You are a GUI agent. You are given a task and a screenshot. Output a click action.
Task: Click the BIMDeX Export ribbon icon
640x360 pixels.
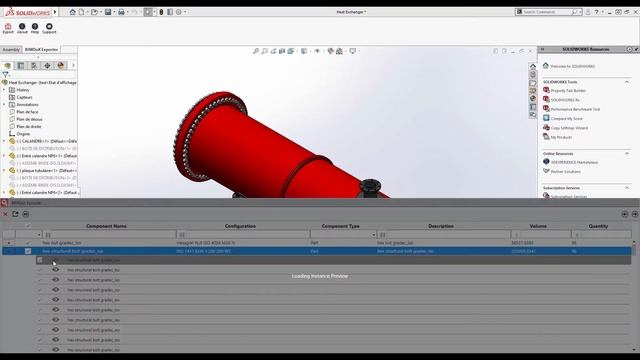point(8,28)
